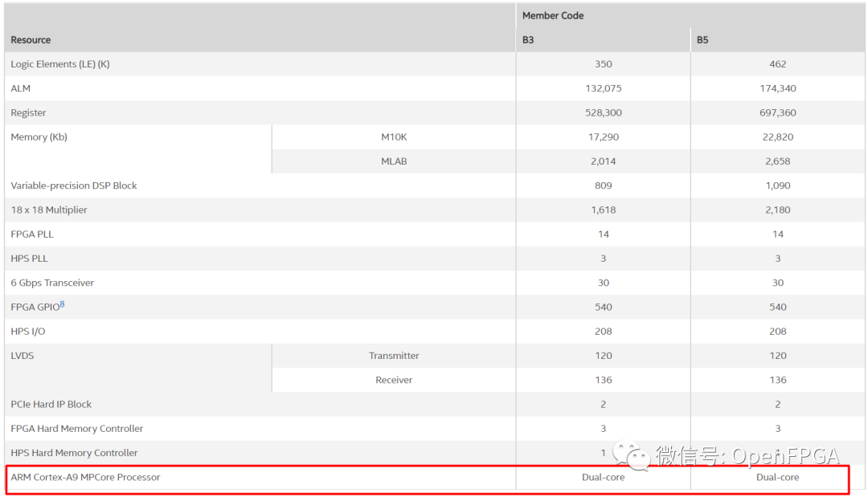Select the Variable-precision DSP Block label
The height and width of the screenshot is (497, 868).
point(74,185)
